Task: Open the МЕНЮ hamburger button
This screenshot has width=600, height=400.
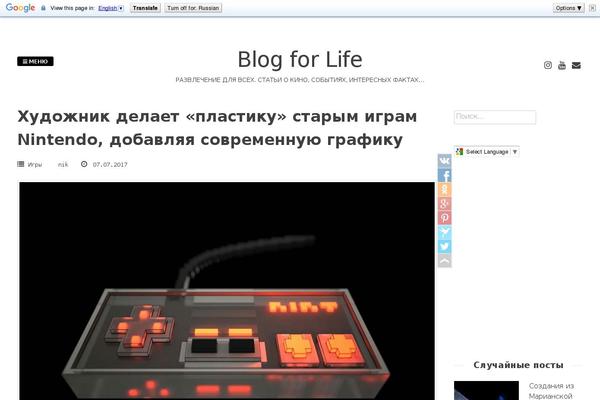Action: (35, 61)
